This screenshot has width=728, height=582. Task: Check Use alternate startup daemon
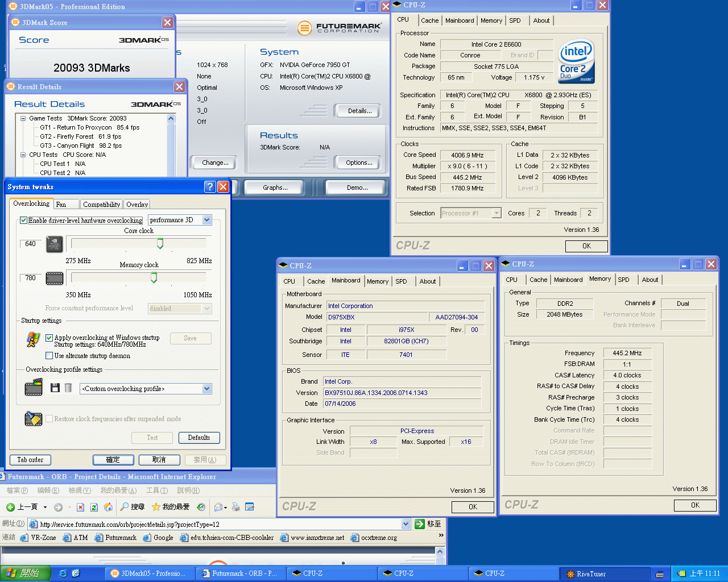(x=49, y=356)
